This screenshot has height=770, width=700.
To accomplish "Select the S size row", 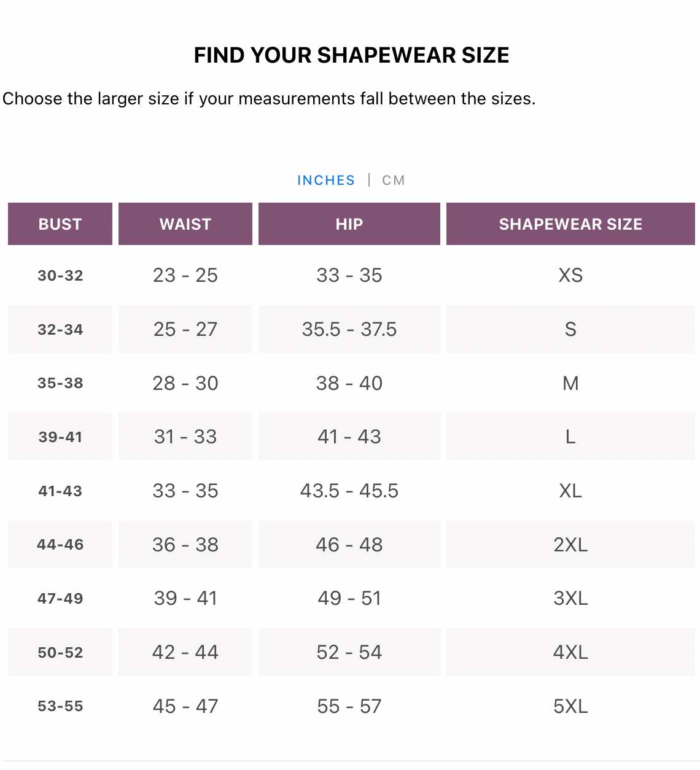I will [x=571, y=329].
